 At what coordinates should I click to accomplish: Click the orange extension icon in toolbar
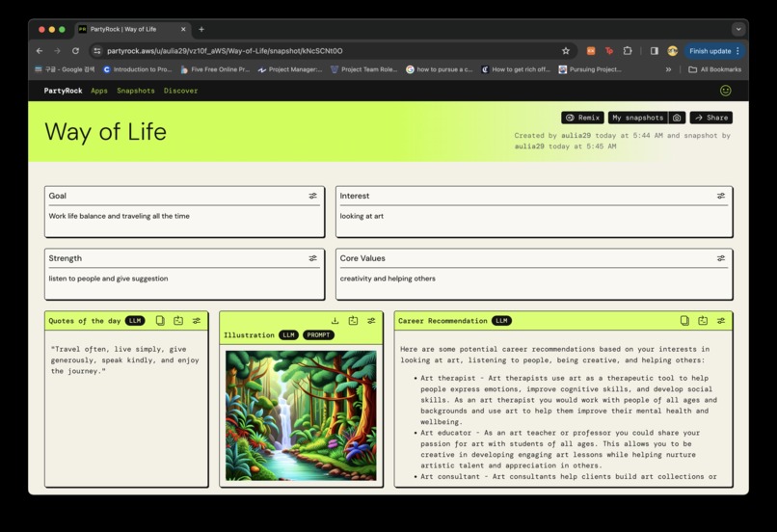(591, 50)
